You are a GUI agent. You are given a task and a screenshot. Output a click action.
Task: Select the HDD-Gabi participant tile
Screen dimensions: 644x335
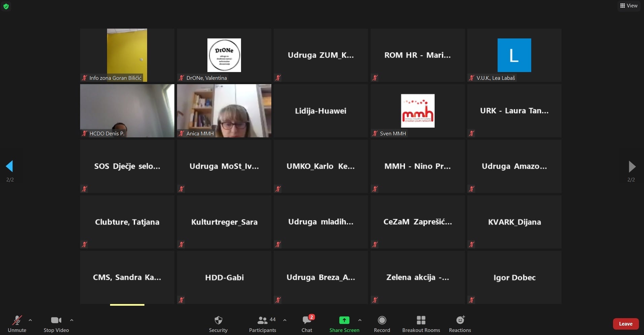(x=224, y=277)
